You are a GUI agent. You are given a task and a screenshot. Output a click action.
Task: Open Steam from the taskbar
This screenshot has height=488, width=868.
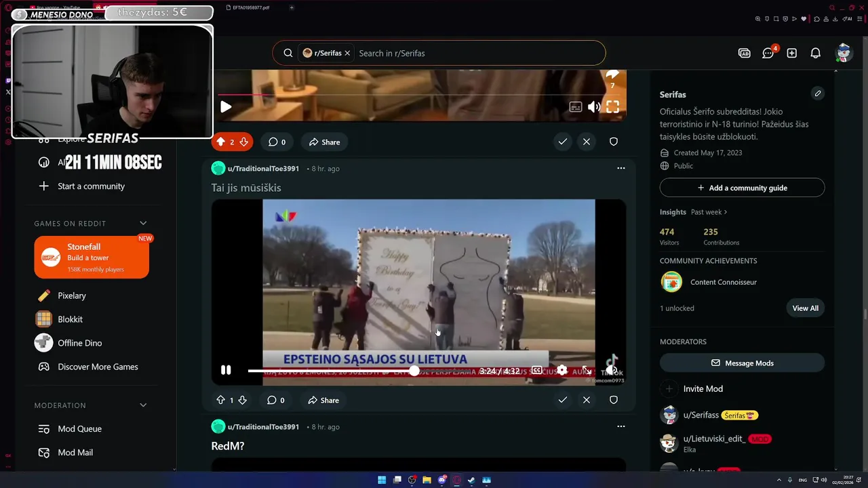pos(471,480)
